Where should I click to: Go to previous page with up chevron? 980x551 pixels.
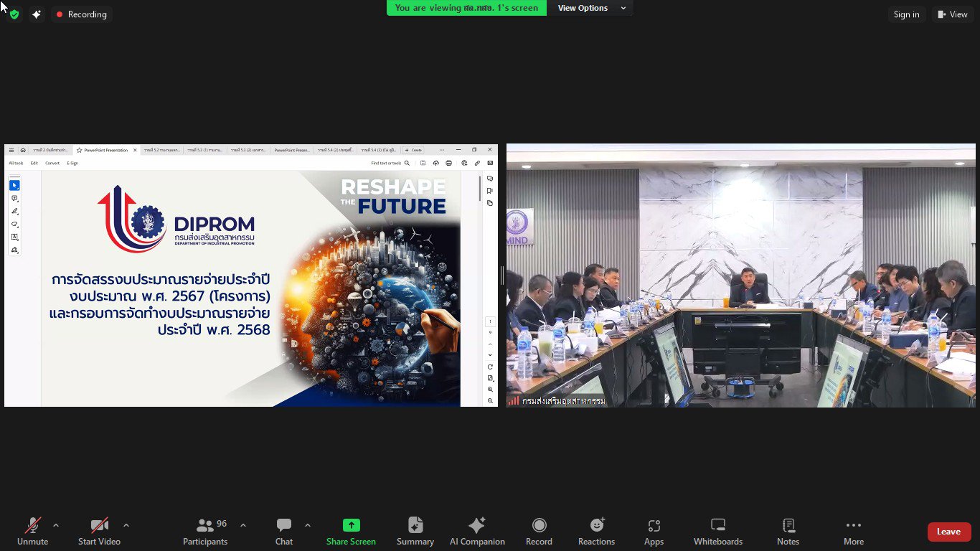[490, 343]
